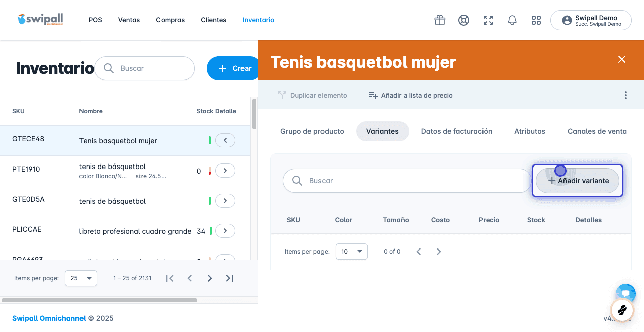Click Nombre column header in inventory list
Viewport: 644px width, 332px height.
tap(91, 111)
